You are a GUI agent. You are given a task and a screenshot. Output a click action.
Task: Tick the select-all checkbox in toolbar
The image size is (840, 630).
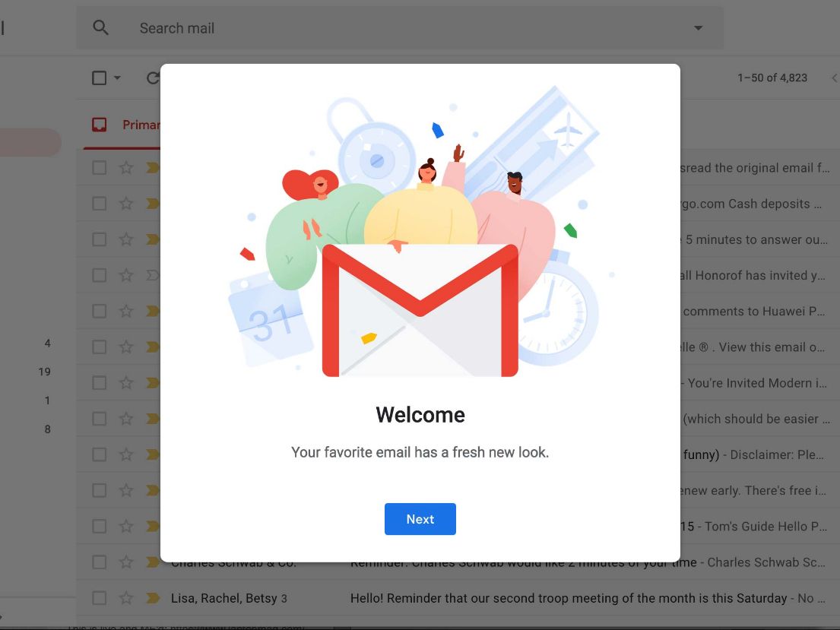pos(99,78)
